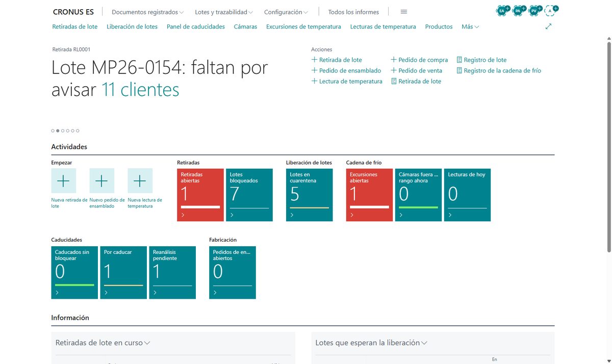Image resolution: width=612 pixels, height=364 pixels.
Task: Open Productos navigation item
Action: tap(439, 27)
